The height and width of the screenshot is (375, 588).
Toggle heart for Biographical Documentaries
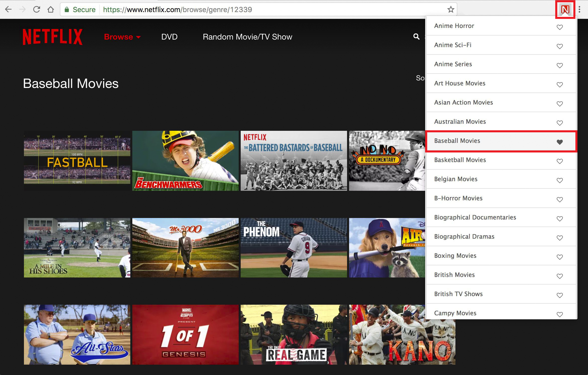pyautogui.click(x=560, y=218)
